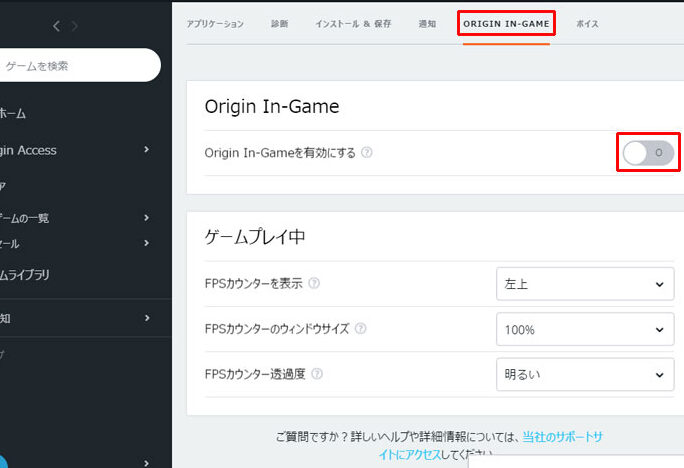Click help icon next to FPSカウンター透過度
Image resolution: width=684 pixels, height=468 pixels.
(x=317, y=374)
